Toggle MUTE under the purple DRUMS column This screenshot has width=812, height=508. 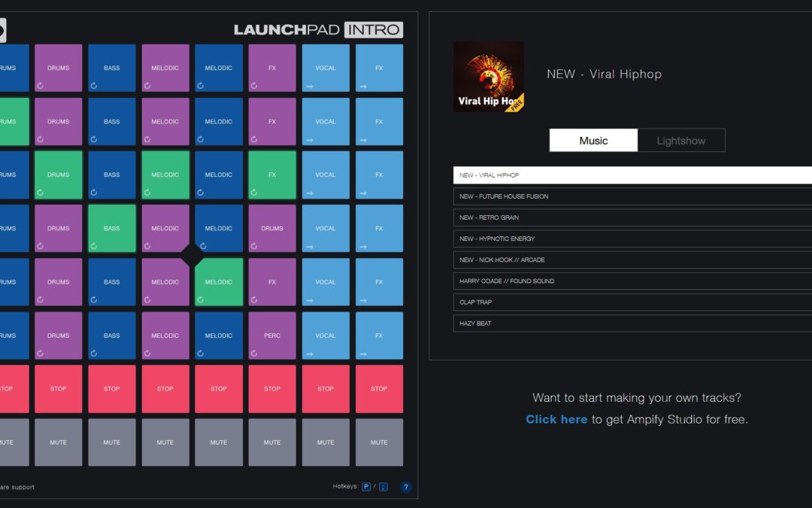59,443
